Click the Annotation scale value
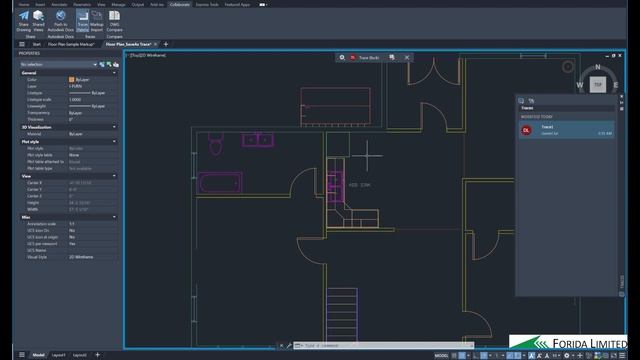Screen dimensions: 640x360 pyautogui.click(x=93, y=224)
